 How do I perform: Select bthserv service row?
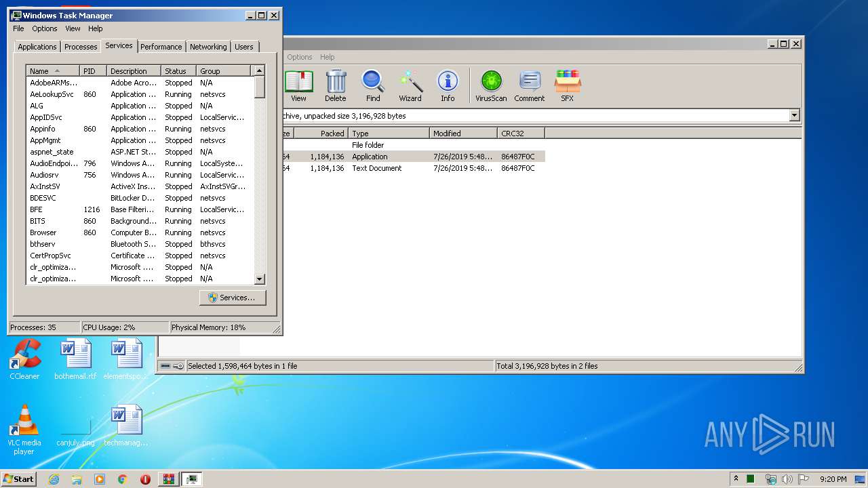(140, 244)
